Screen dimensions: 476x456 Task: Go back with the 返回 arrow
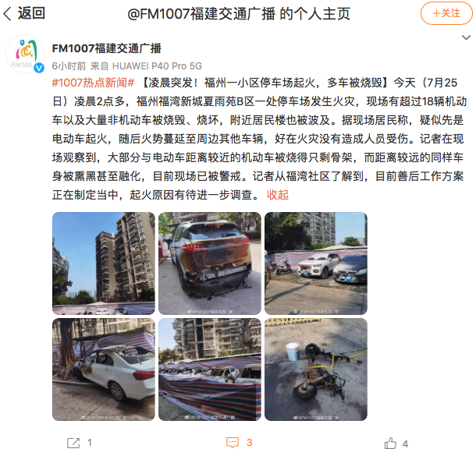coord(7,13)
